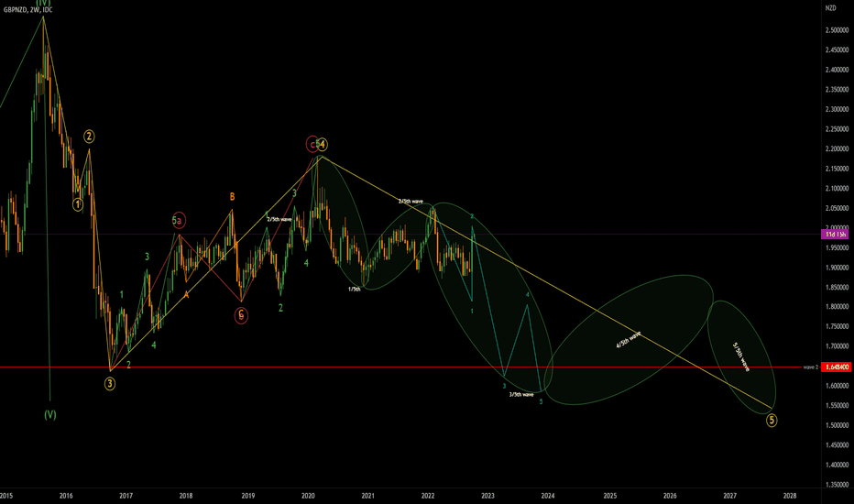Click the 2.300000 price axis label
Viewport: 854px width, 504px height.
tap(837, 110)
